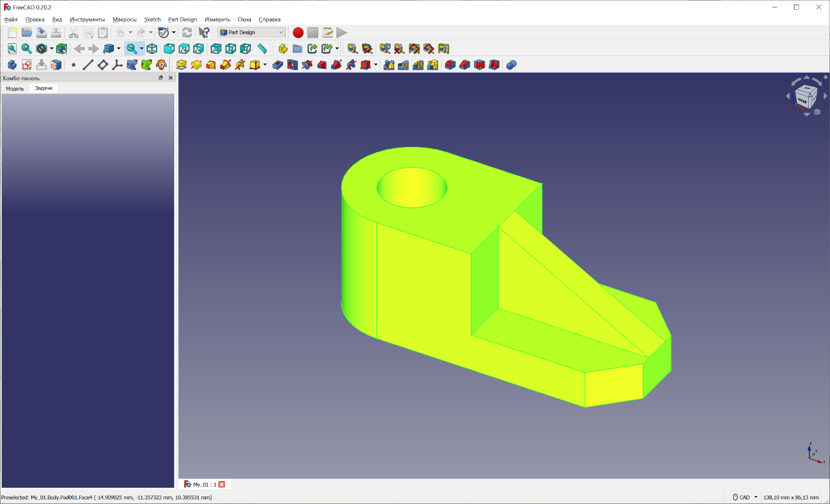This screenshot has height=504, width=830.
Task: Open the link actions dropdown arrow
Action: [337, 48]
